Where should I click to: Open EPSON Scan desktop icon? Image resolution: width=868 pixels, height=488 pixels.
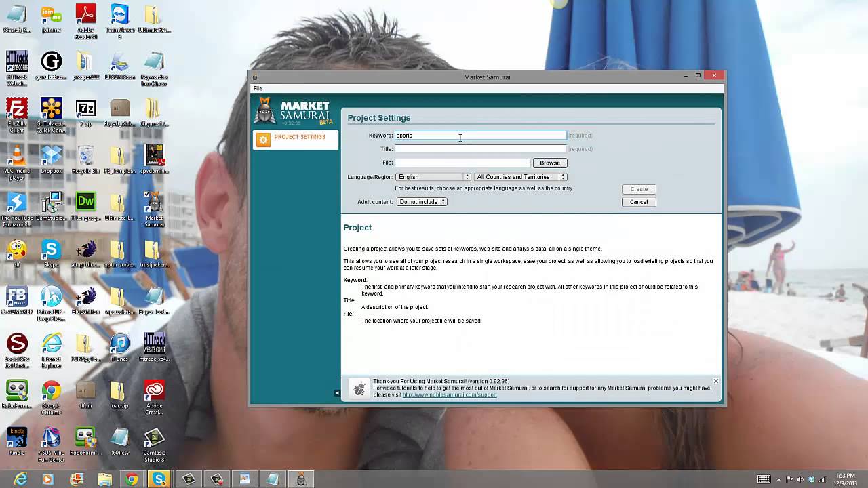click(120, 66)
